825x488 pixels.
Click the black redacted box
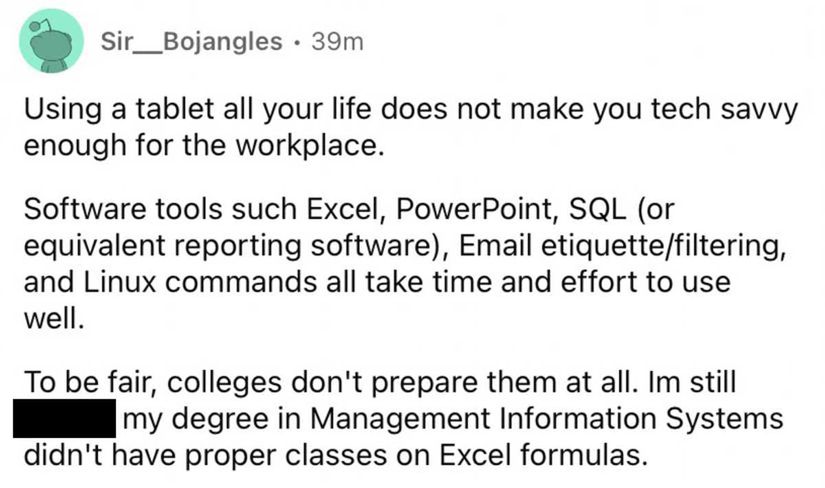(66, 419)
